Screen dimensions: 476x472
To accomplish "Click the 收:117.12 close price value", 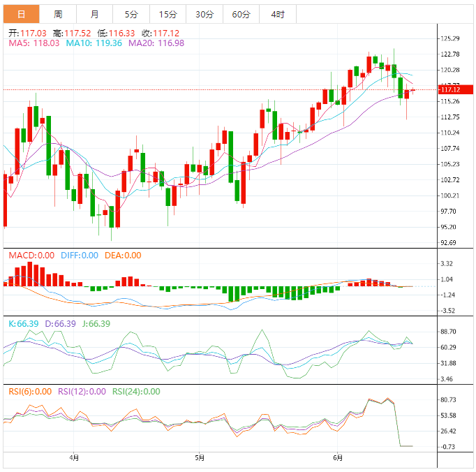I will pyautogui.click(x=161, y=33).
